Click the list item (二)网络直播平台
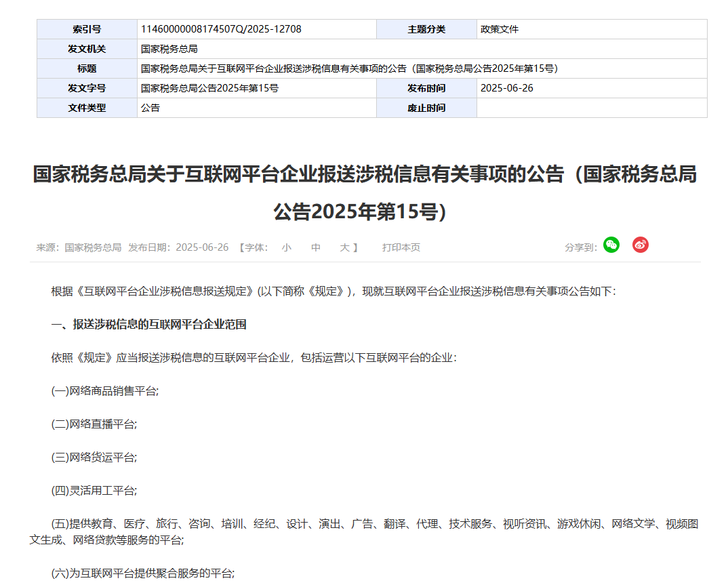The image size is (728, 587). click(x=94, y=424)
